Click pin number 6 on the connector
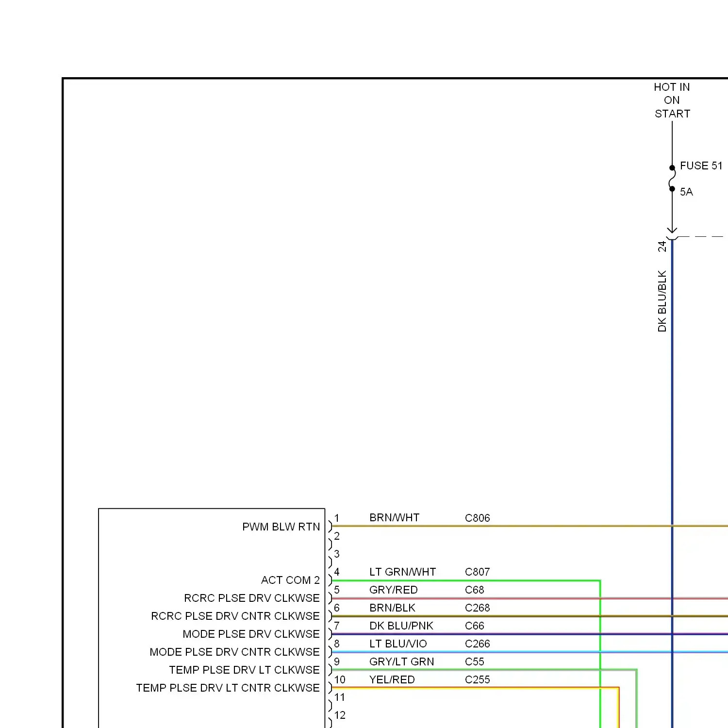The image size is (728, 728). [x=337, y=608]
